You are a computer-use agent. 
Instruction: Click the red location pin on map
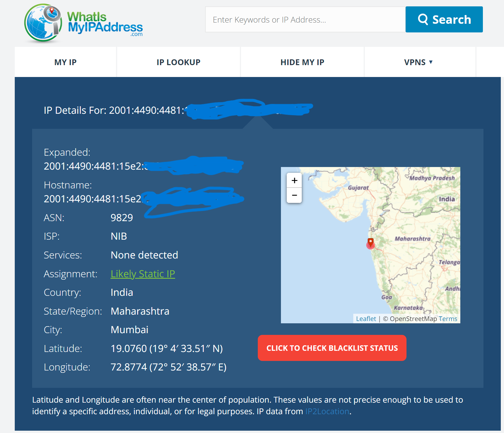[370, 243]
